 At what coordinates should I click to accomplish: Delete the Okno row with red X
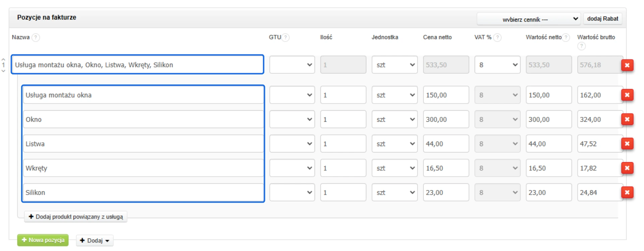pyautogui.click(x=627, y=119)
